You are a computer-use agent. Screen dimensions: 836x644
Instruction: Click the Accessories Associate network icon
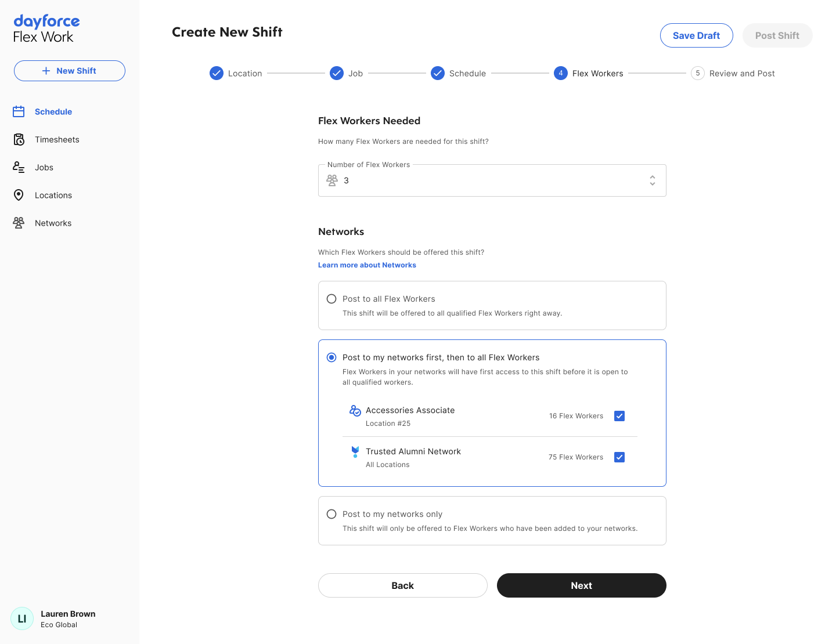[355, 410]
